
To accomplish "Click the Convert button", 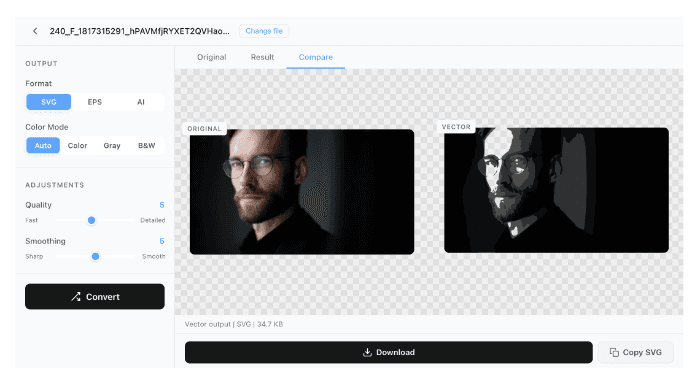I will [95, 297].
